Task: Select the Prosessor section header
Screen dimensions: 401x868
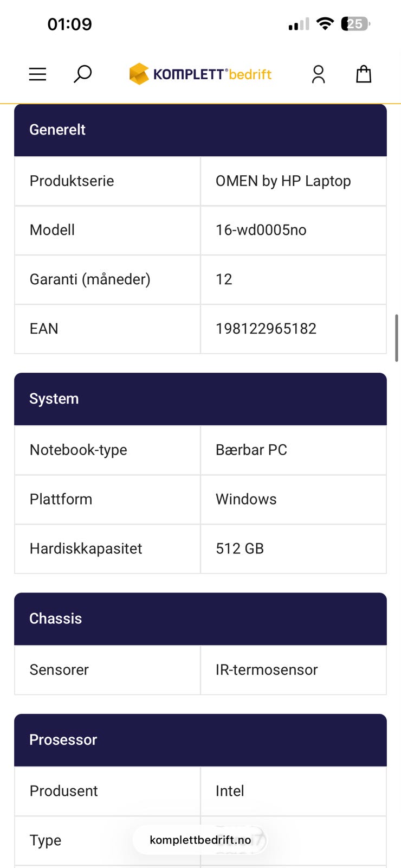Action: tap(200, 740)
